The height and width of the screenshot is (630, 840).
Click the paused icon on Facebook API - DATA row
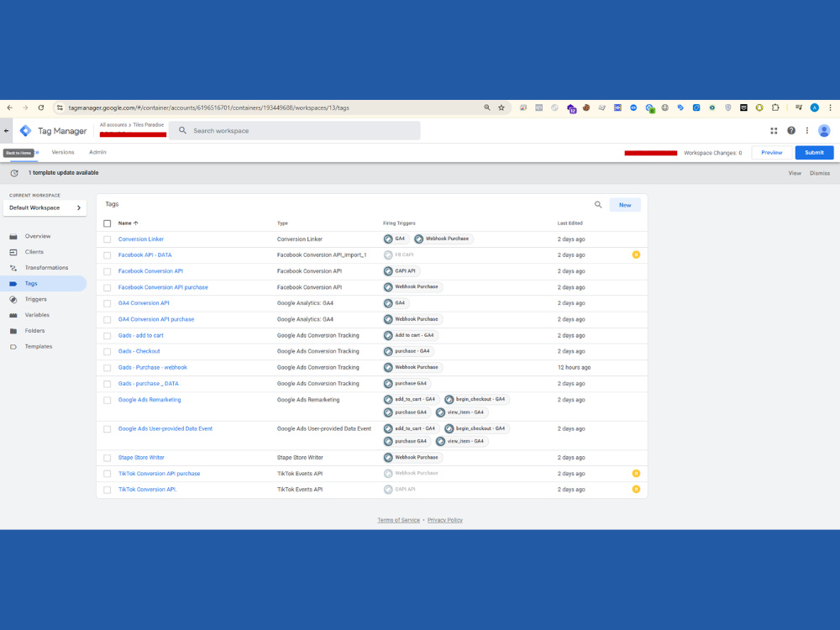click(636, 255)
